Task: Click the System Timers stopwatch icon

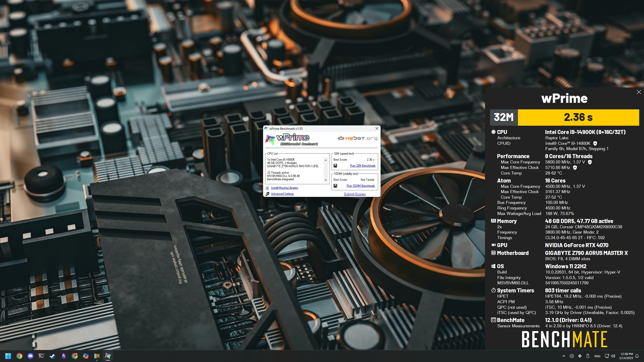Action: [494, 290]
